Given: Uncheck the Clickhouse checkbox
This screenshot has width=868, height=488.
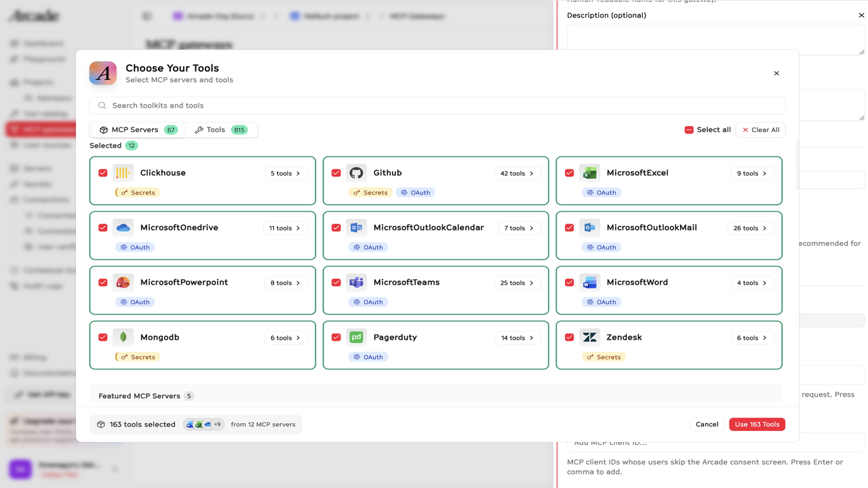Looking at the screenshot, I should (103, 173).
